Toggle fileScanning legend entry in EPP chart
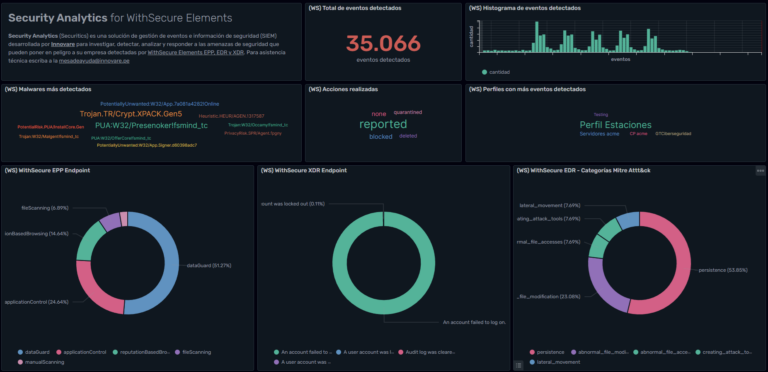This screenshot has width=768, height=372. pos(193,351)
